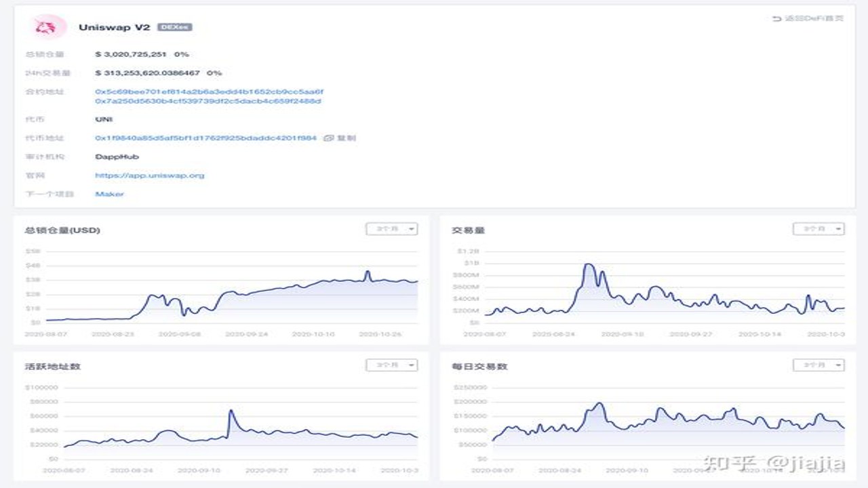Click the 交易量 chart title

(468, 230)
